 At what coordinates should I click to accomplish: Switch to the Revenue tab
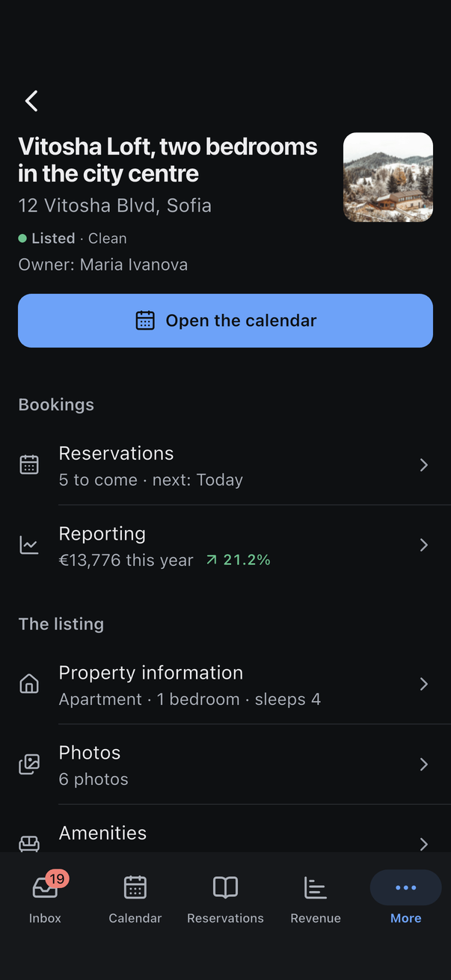pos(316,898)
